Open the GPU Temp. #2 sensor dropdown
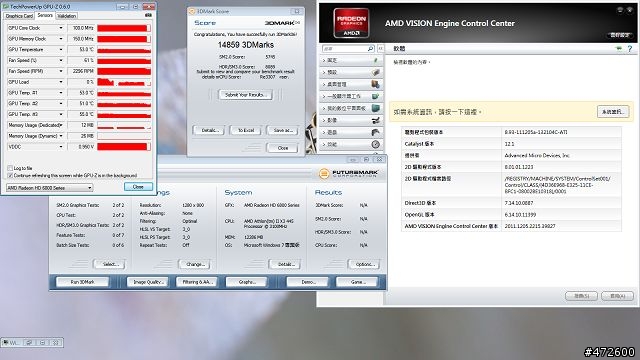 pyautogui.click(x=61, y=104)
